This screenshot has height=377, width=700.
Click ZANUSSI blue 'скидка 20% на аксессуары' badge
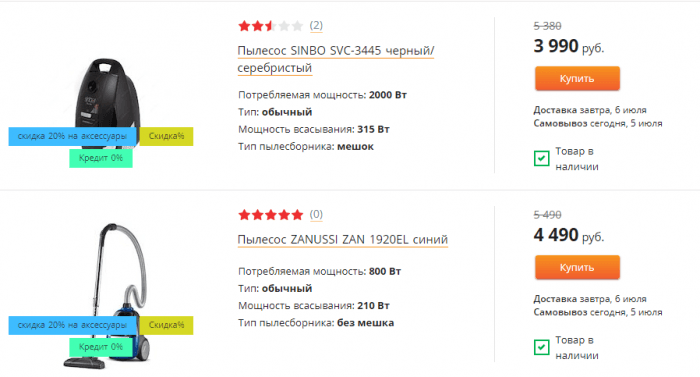click(x=72, y=325)
